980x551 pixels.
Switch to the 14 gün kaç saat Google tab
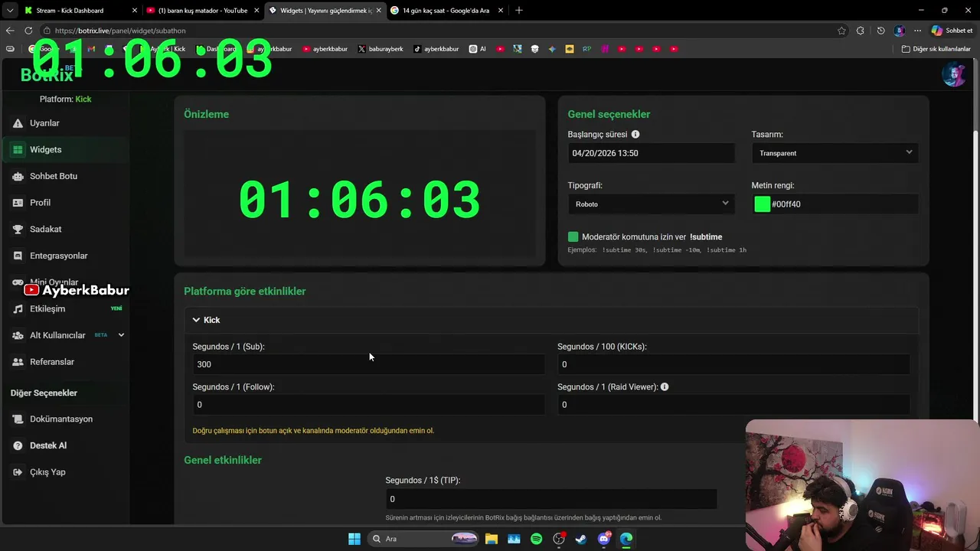[446, 10]
